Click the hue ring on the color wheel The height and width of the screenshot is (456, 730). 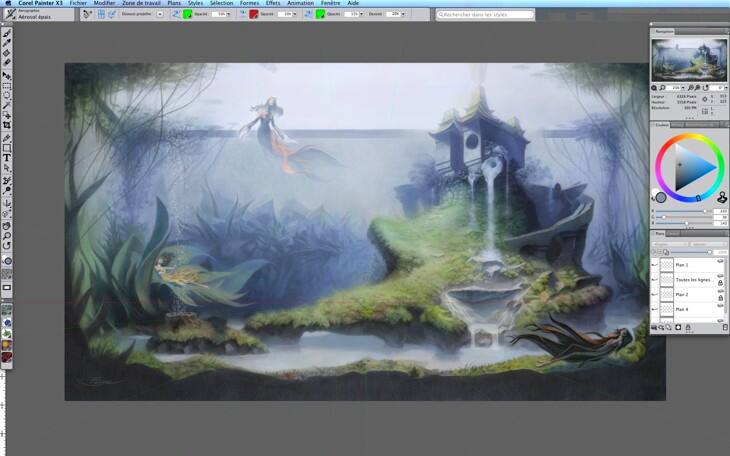688,139
